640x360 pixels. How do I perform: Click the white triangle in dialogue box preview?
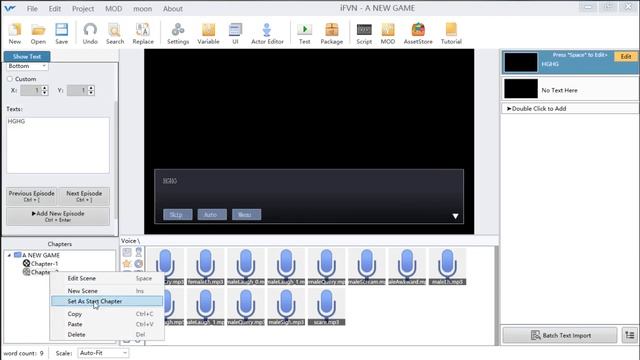[x=455, y=216]
